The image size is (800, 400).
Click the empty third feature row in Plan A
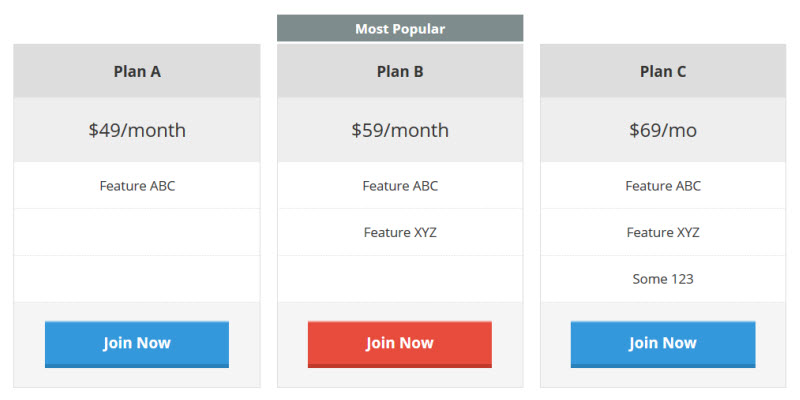pos(137,279)
